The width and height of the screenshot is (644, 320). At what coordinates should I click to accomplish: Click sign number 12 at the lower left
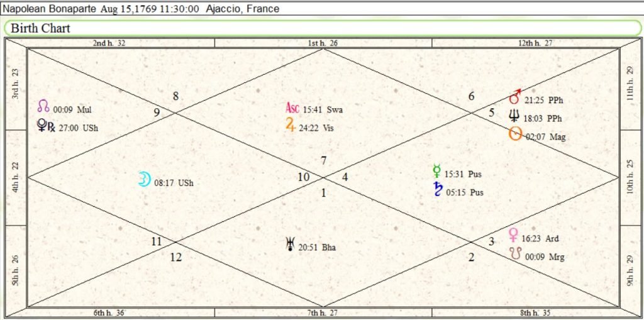tap(176, 258)
